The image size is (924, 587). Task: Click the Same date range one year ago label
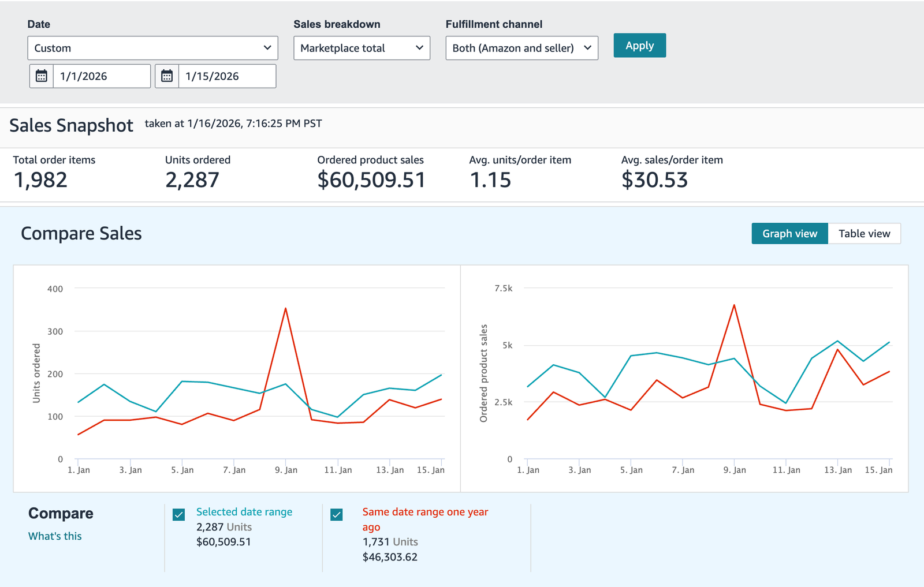tap(425, 519)
